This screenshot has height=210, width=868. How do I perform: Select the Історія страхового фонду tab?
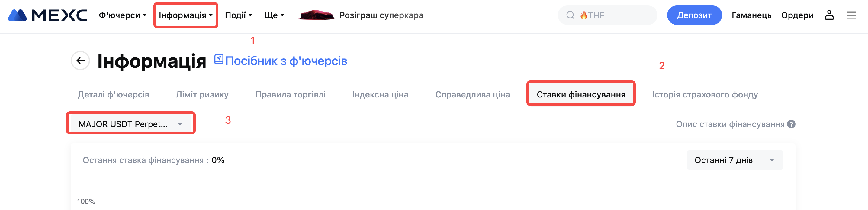tap(705, 94)
